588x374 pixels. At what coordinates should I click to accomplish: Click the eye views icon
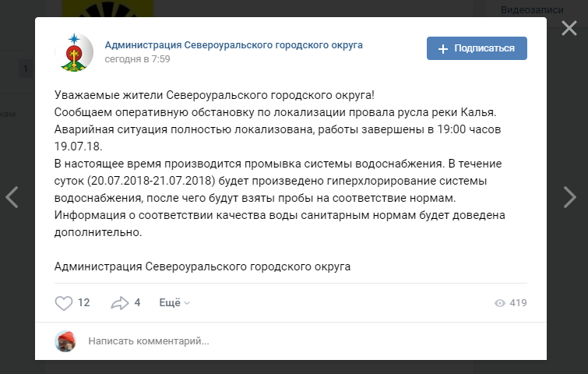(x=500, y=303)
